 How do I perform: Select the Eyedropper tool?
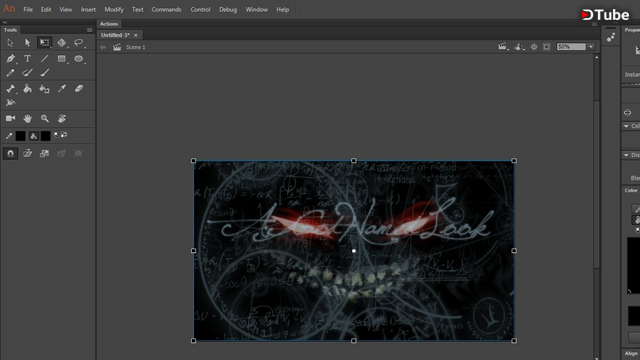(x=62, y=89)
